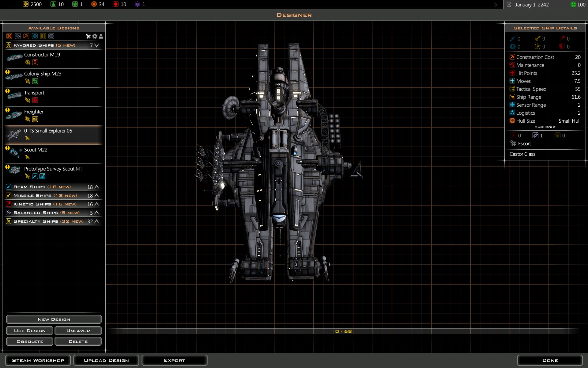
Task: Click the Castor Class label
Action: (522, 154)
